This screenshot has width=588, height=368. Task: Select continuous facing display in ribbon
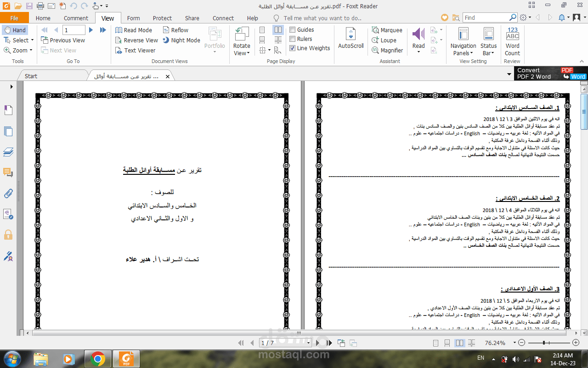[278, 40]
